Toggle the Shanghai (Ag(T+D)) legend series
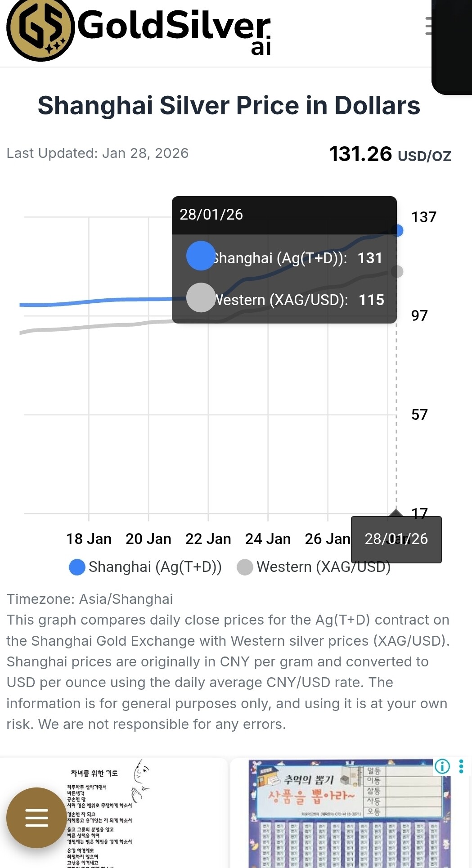 tap(145, 567)
